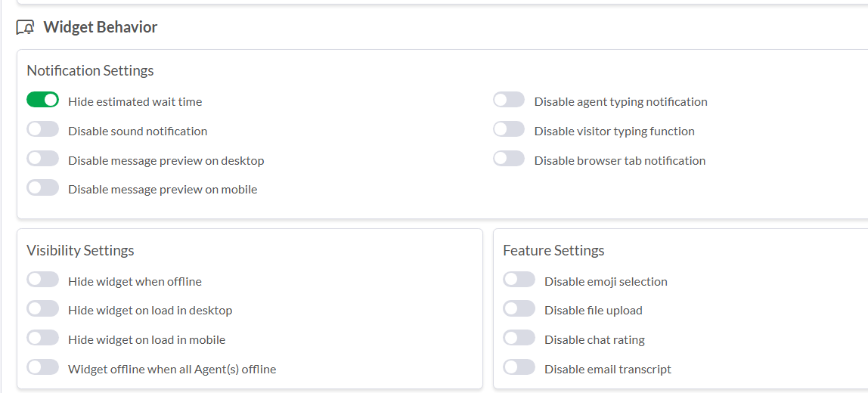Switch on Disable emoji selection
This screenshot has height=393, width=868.
519,280
